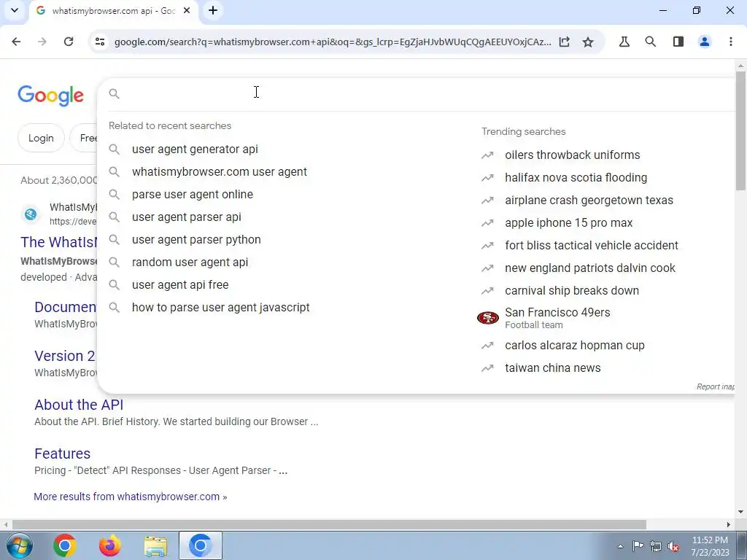Click the vertical scrollbar thumb
Screen dimensions: 747x560
740,131
